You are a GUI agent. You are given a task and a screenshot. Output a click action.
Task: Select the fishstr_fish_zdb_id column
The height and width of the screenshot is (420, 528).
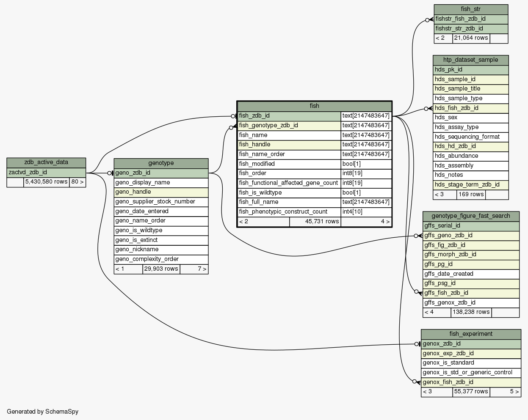[x=471, y=19]
